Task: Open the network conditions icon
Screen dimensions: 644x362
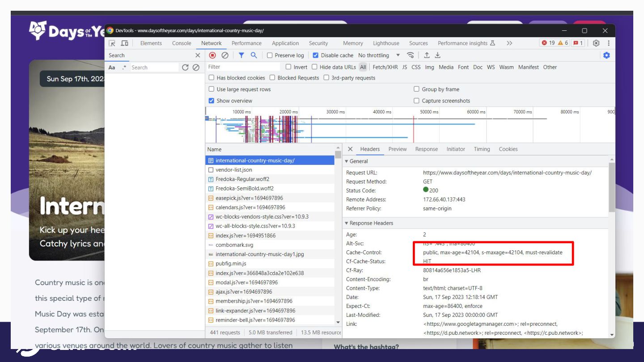Action: tap(410, 55)
